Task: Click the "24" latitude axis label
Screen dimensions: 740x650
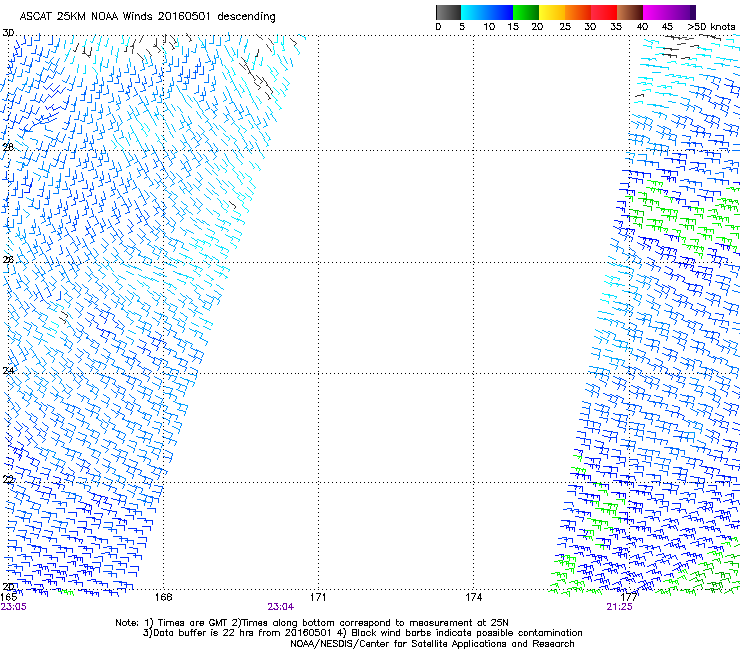Action: point(8,371)
